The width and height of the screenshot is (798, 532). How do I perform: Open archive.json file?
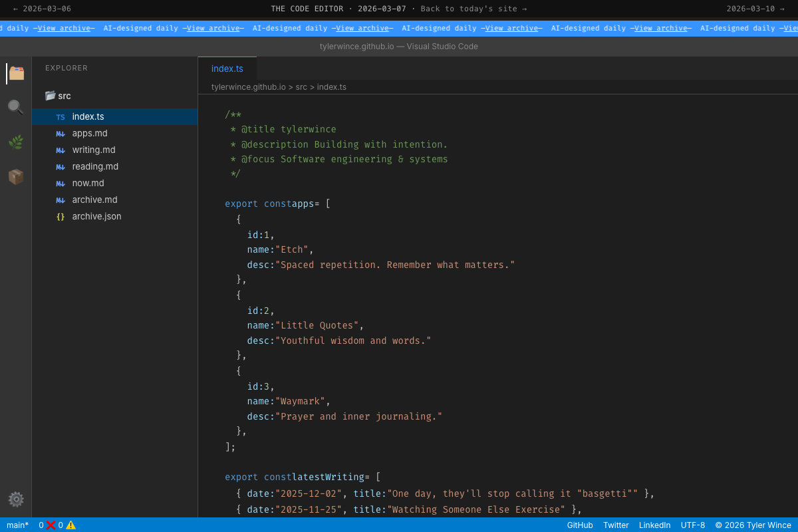click(115, 216)
